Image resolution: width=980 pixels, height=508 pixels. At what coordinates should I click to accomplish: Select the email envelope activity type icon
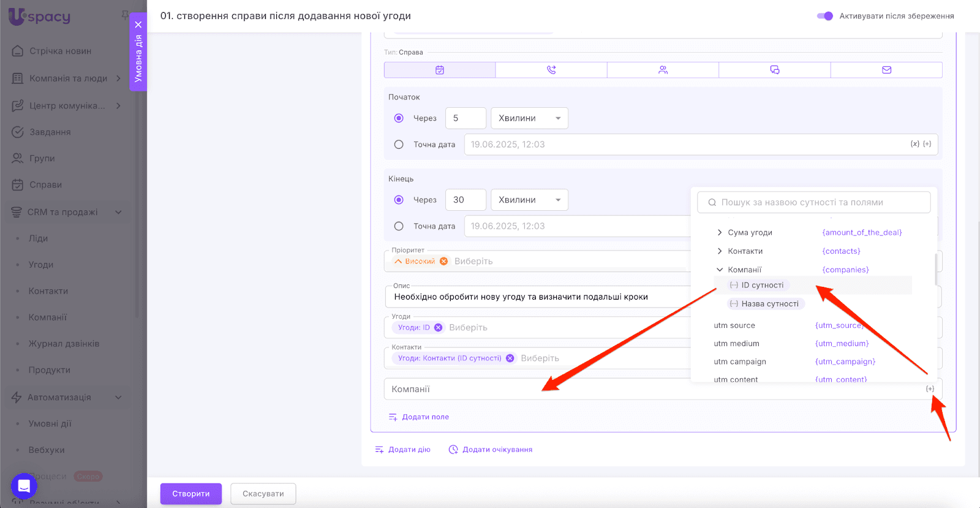(x=886, y=70)
